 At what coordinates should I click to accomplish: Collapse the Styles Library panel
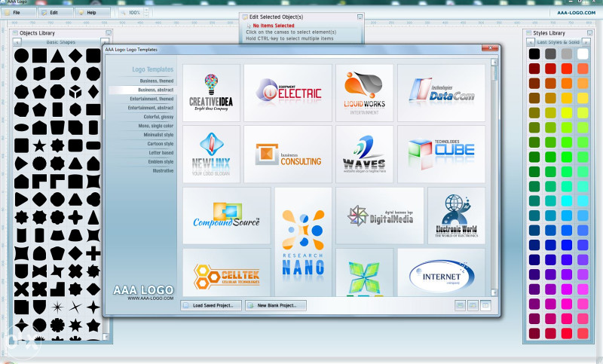click(589, 33)
